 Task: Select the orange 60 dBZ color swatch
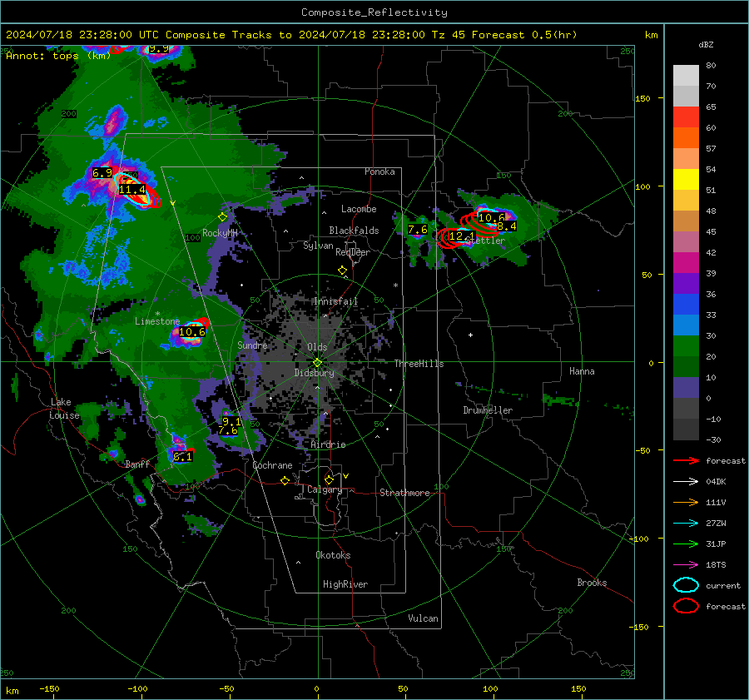point(686,137)
